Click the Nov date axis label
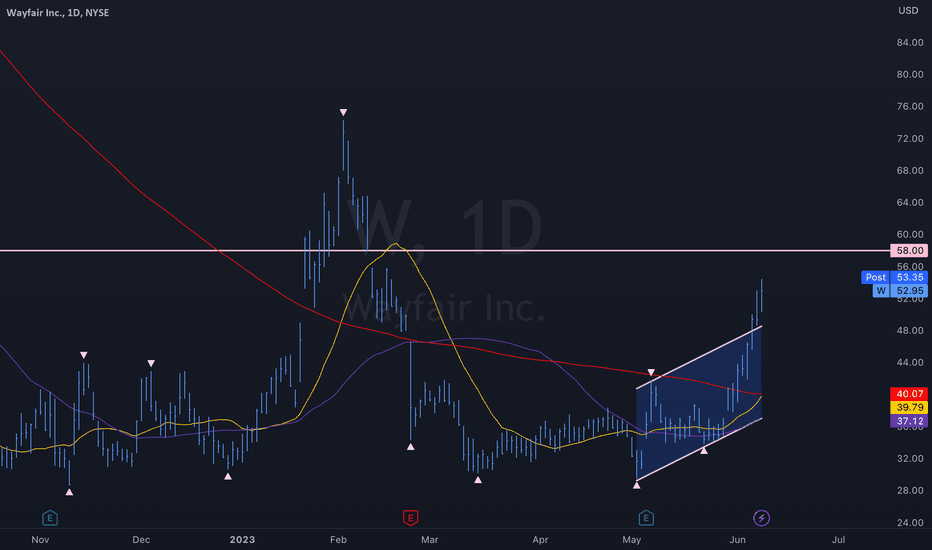 [40, 540]
